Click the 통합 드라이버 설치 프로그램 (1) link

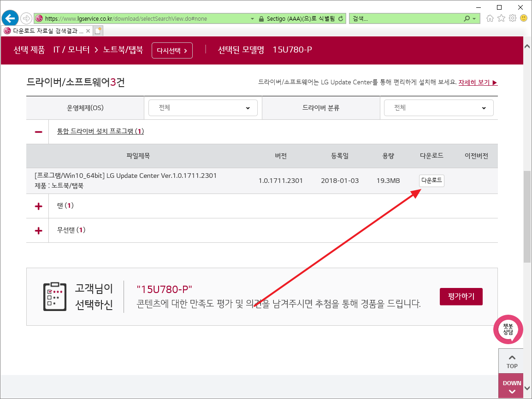100,131
